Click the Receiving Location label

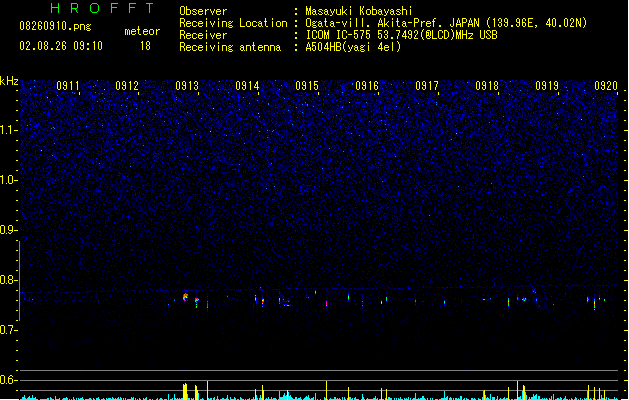(233, 23)
